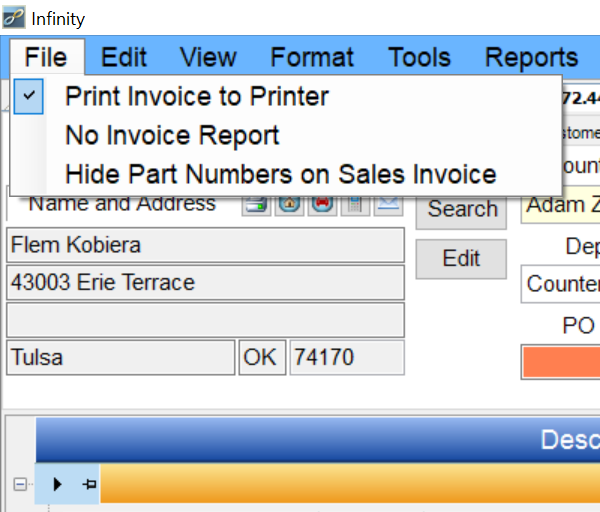Open the Reports menu
Image resolution: width=600 pixels, height=512 pixels.
click(x=531, y=58)
